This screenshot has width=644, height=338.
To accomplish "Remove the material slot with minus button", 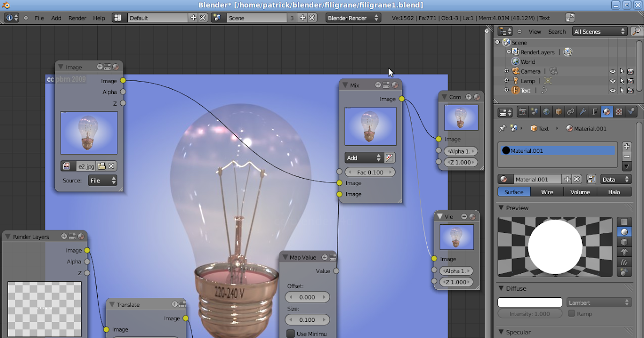I will click(x=627, y=156).
